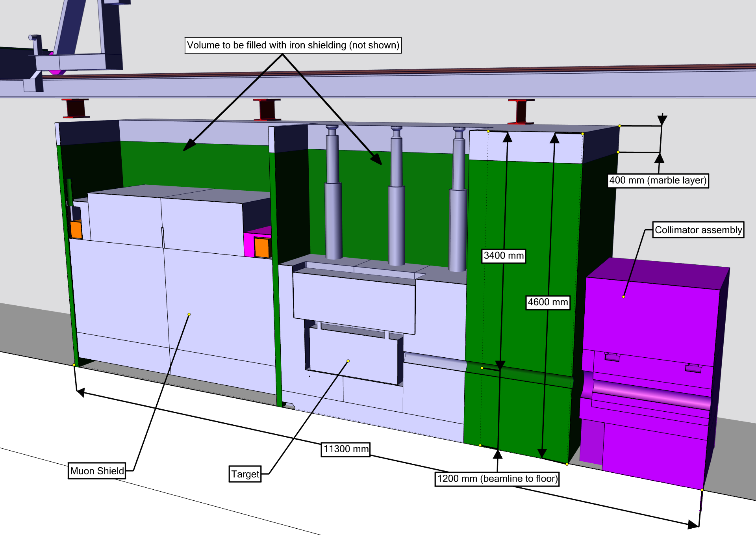Select the center red I-beam support
The image size is (756, 535).
pyautogui.click(x=267, y=109)
